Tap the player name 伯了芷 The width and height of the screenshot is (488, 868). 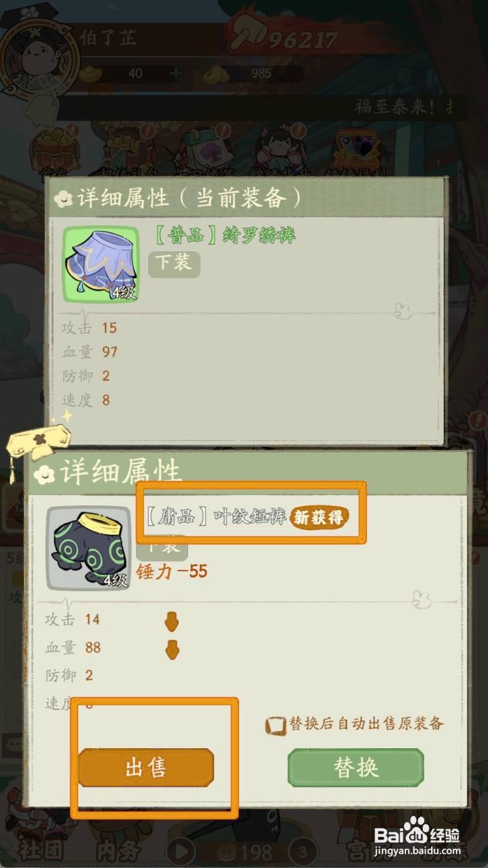[x=108, y=38]
